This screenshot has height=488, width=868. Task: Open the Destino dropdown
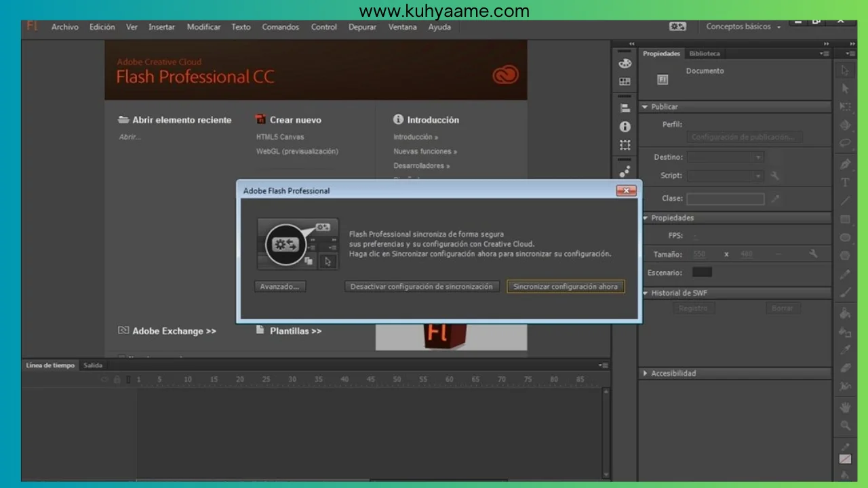click(725, 157)
